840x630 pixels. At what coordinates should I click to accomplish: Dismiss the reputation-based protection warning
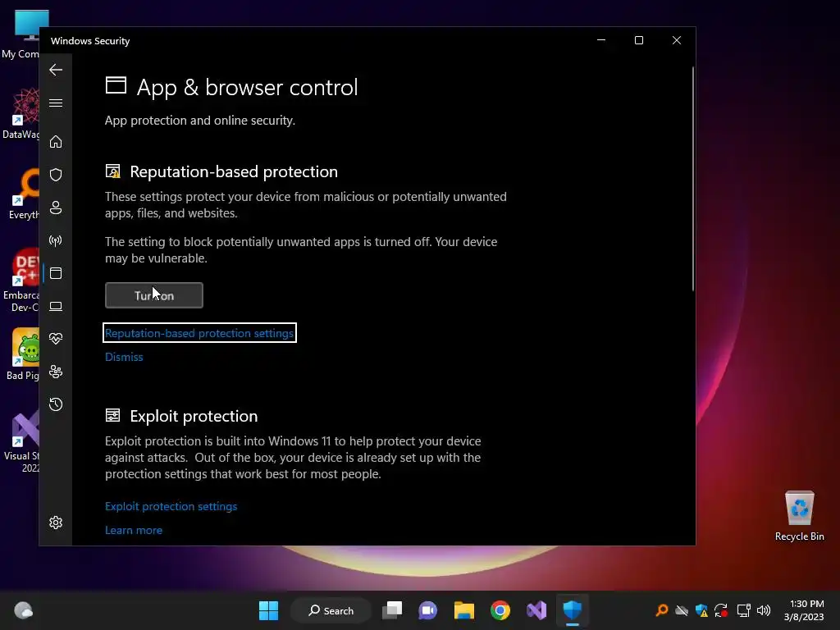pos(124,357)
